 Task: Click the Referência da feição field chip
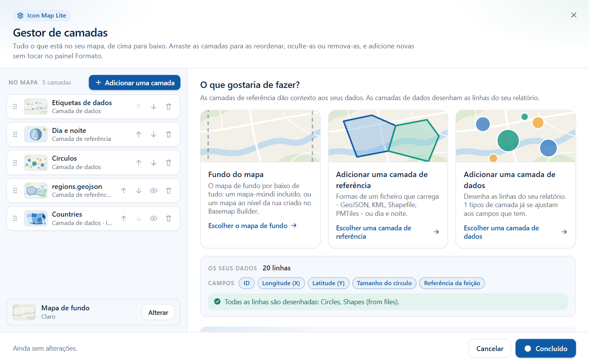pos(452,283)
